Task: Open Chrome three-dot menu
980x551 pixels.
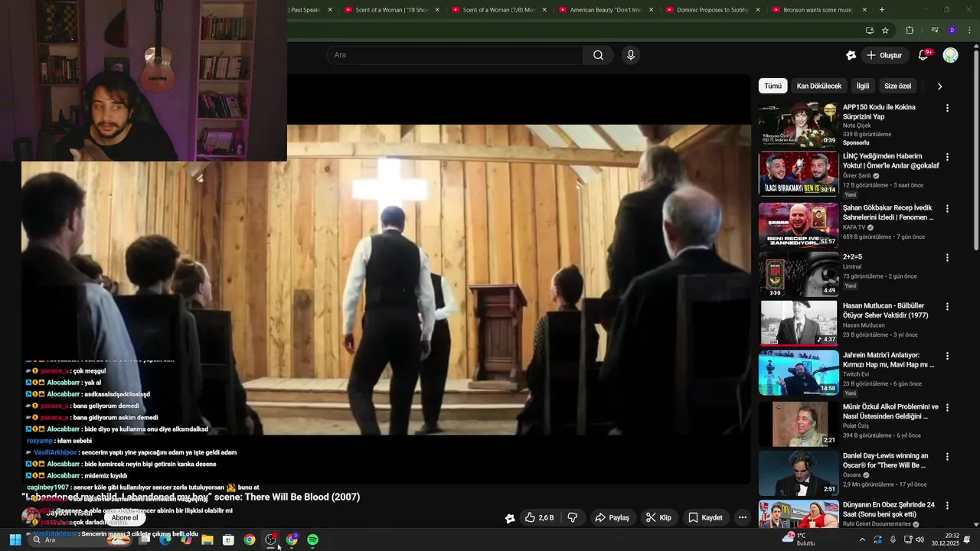Action: 968,31
